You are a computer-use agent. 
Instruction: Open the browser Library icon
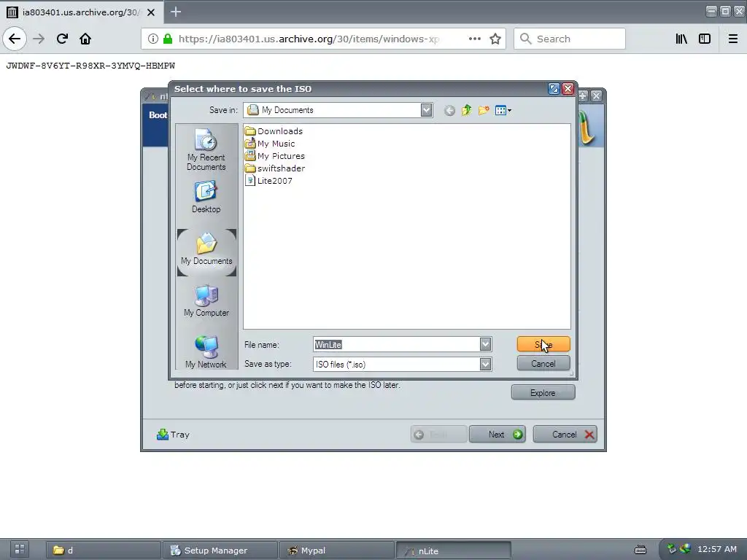tap(681, 39)
